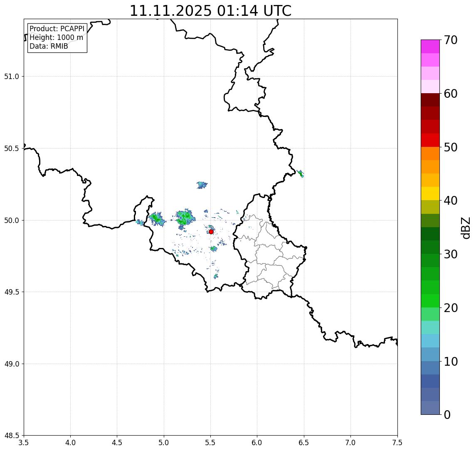Click the longitude tick label 6.0
The width and height of the screenshot is (476, 451).
257,443
